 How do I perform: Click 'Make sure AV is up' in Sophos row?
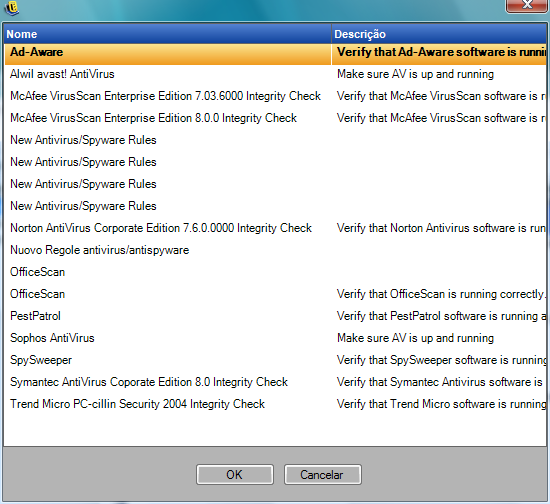point(415,338)
